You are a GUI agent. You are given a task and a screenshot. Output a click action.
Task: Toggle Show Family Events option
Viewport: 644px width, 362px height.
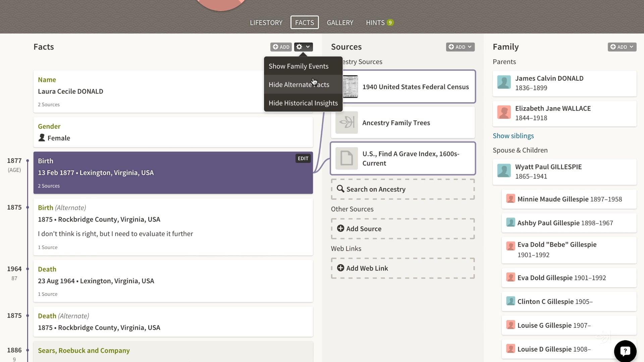tap(299, 66)
